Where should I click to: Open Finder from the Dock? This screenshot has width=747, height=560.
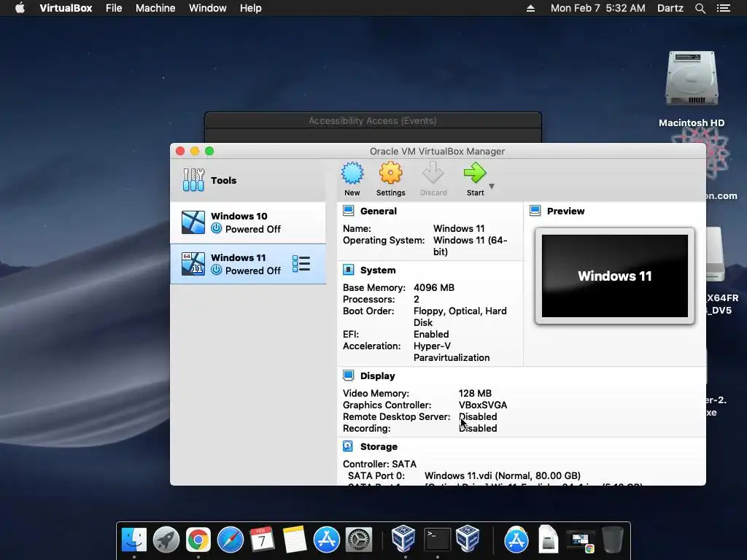134,540
